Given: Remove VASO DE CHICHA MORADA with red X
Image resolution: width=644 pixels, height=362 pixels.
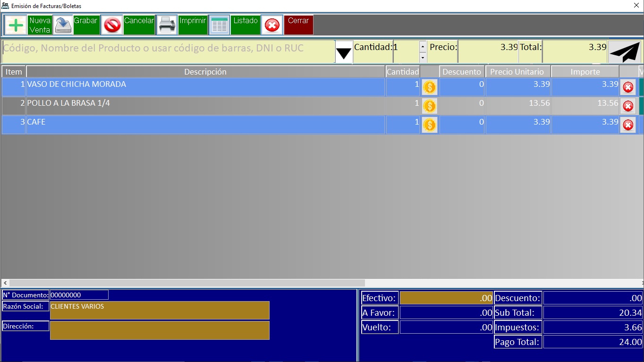Looking at the screenshot, I should pyautogui.click(x=628, y=87).
